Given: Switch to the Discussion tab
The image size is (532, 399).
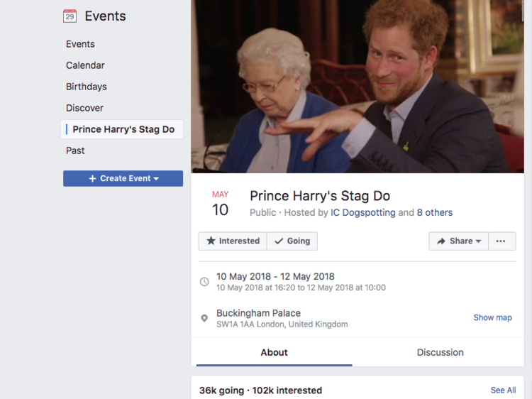Looking at the screenshot, I should point(440,352).
